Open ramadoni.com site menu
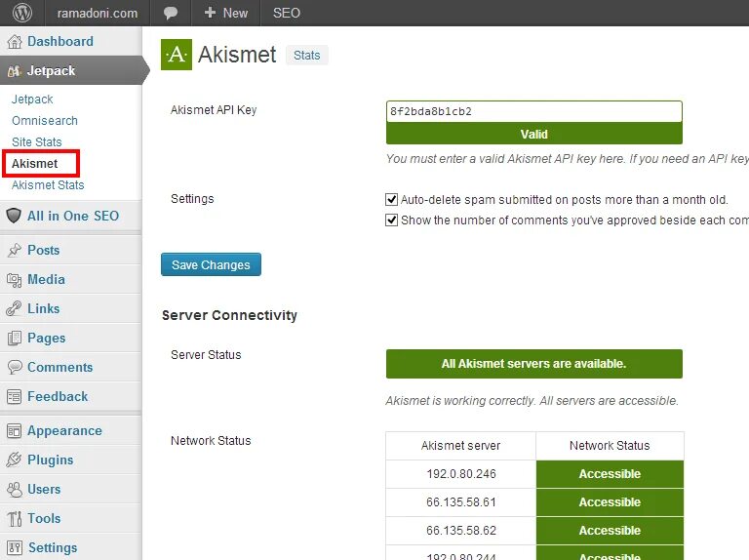 pos(98,13)
